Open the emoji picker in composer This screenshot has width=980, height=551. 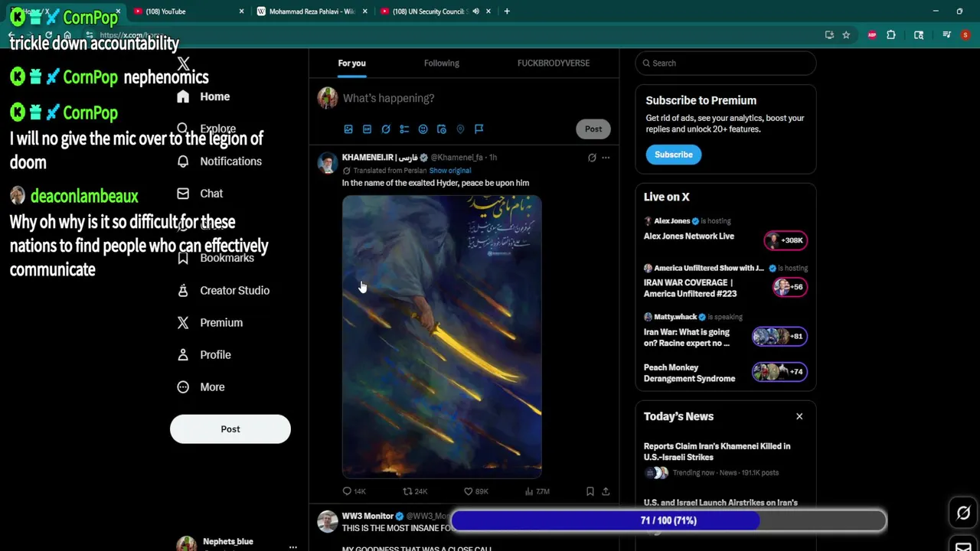[x=423, y=129]
